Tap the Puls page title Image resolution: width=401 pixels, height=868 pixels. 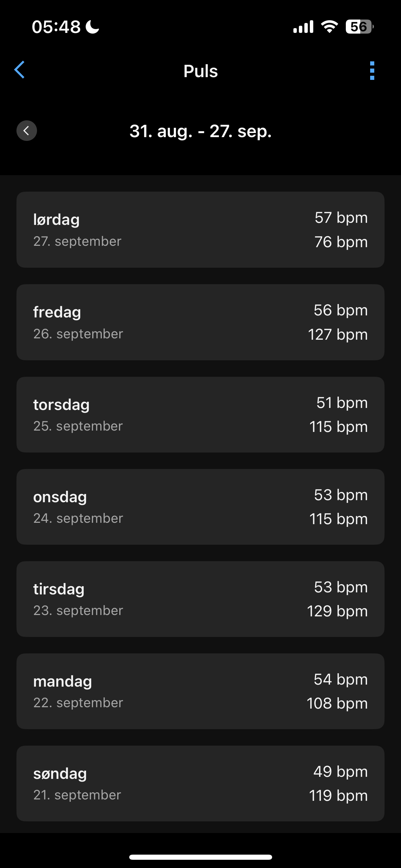pos(200,71)
